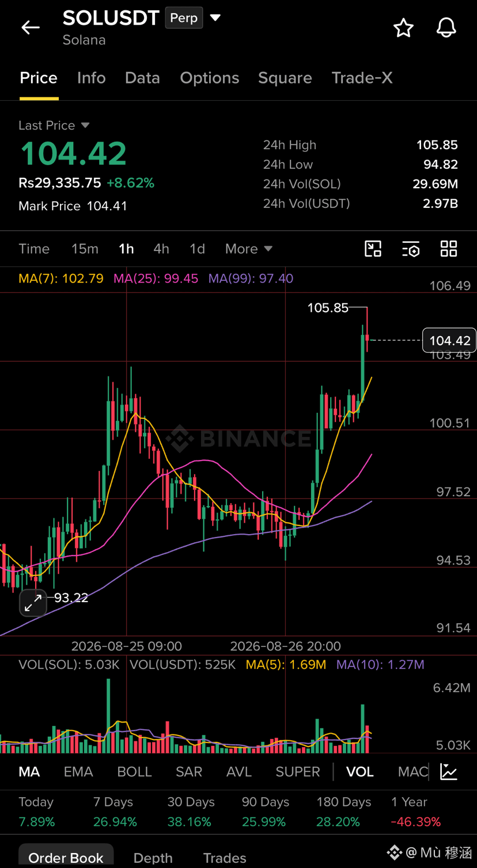The height and width of the screenshot is (868, 477).
Task: Open SOLUSDT pair selector dropdown arrow
Action: [215, 18]
